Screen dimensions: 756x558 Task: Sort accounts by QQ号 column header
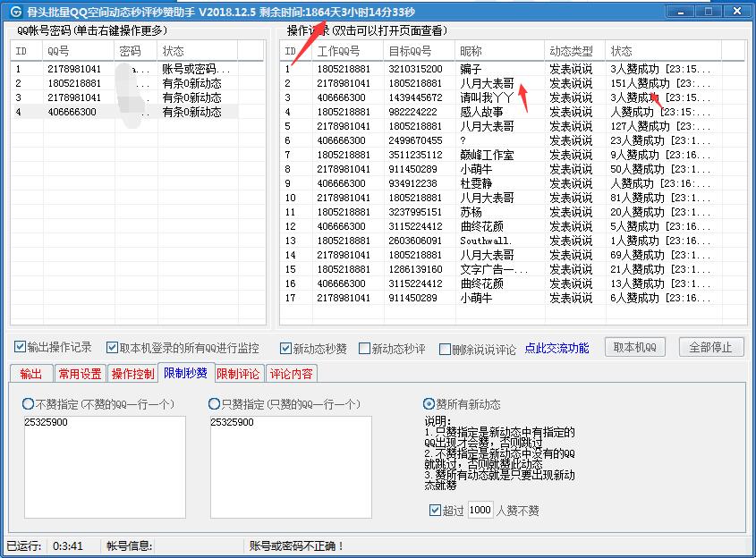point(79,51)
